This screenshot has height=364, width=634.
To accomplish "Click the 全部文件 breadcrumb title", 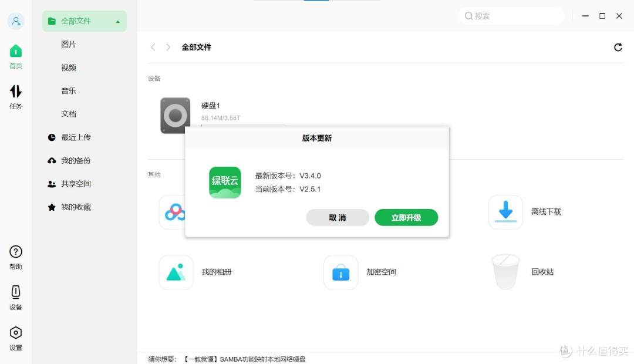I will pyautogui.click(x=197, y=47).
